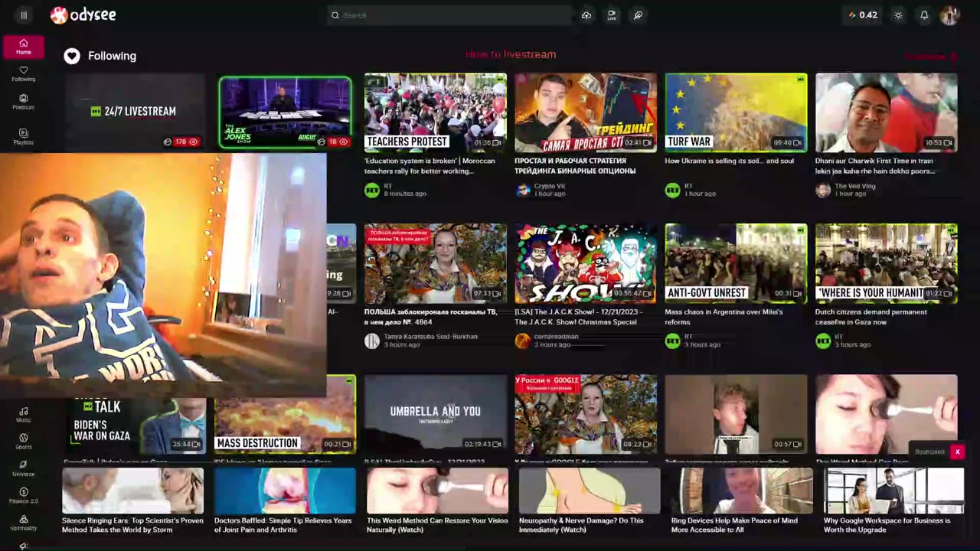
Task: Go to Home in sidebar
Action: [24, 47]
